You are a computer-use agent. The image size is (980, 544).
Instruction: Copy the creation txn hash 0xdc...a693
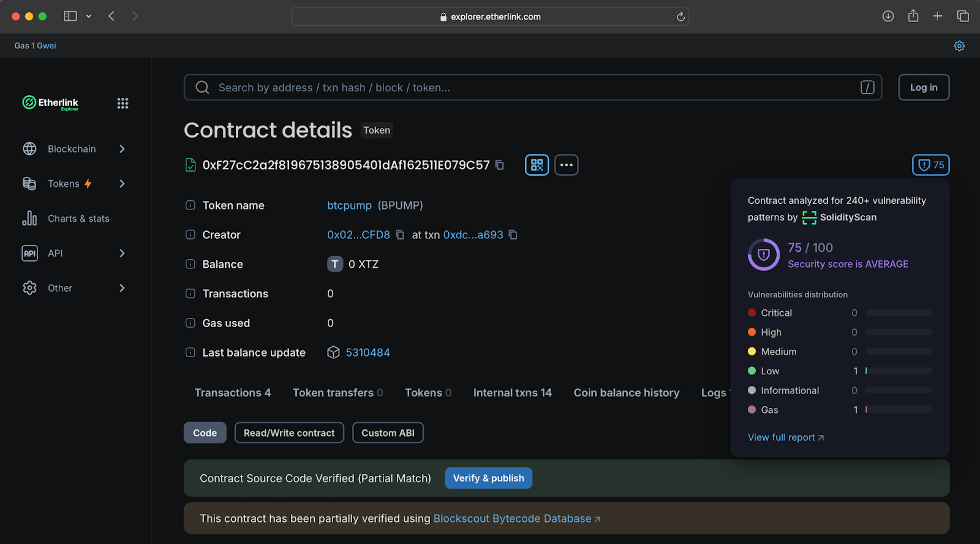point(513,235)
